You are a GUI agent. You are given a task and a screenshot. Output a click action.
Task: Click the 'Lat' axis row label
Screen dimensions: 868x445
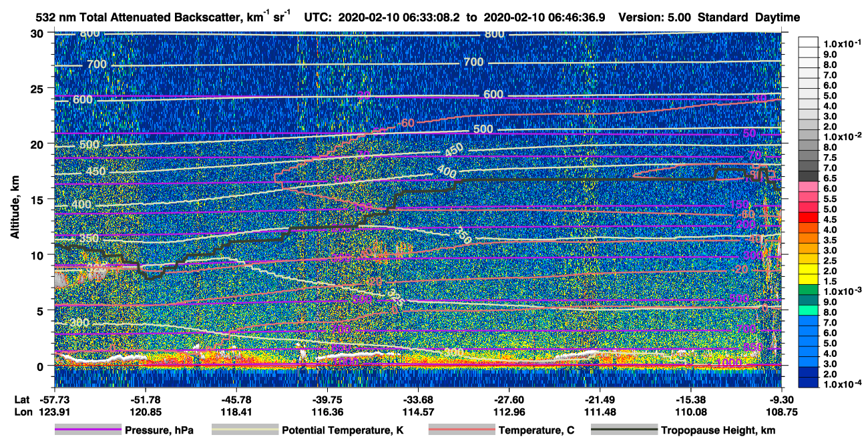(22, 399)
